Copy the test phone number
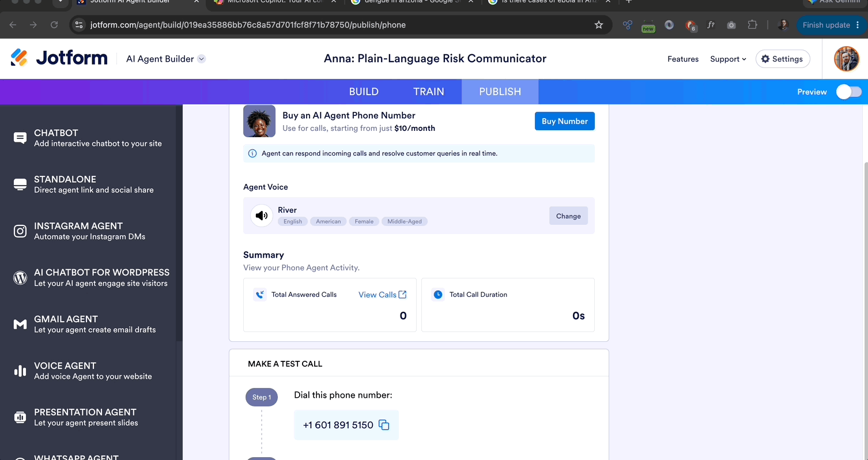The height and width of the screenshot is (460, 868). tap(384, 425)
